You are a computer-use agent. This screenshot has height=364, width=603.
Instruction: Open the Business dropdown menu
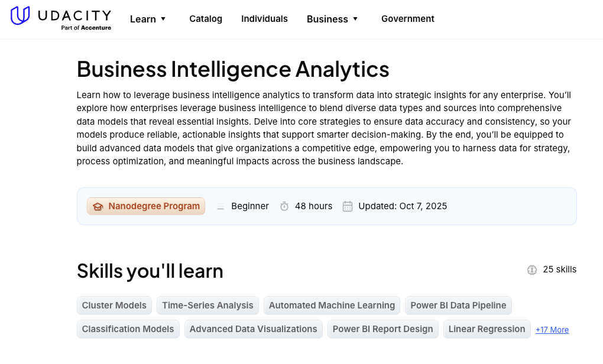click(332, 19)
